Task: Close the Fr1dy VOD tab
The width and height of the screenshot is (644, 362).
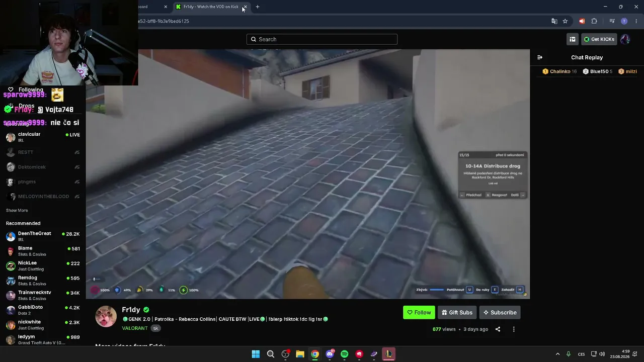Action: click(245, 7)
